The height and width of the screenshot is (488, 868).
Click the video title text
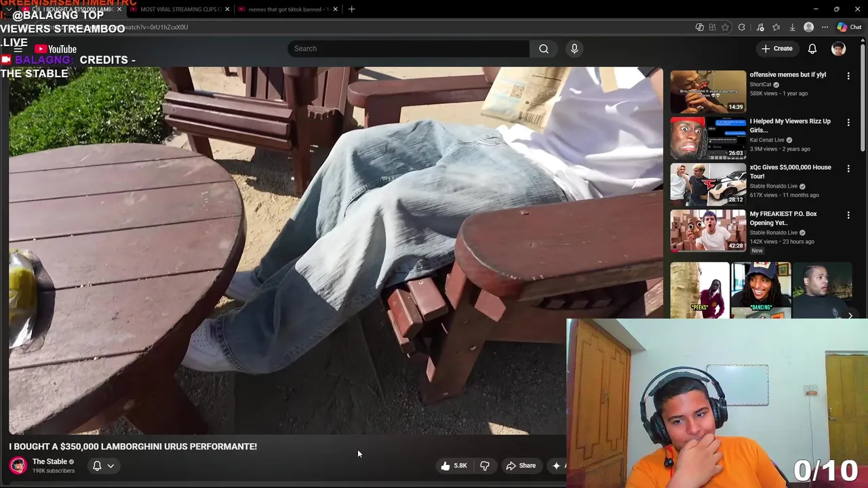tap(133, 447)
